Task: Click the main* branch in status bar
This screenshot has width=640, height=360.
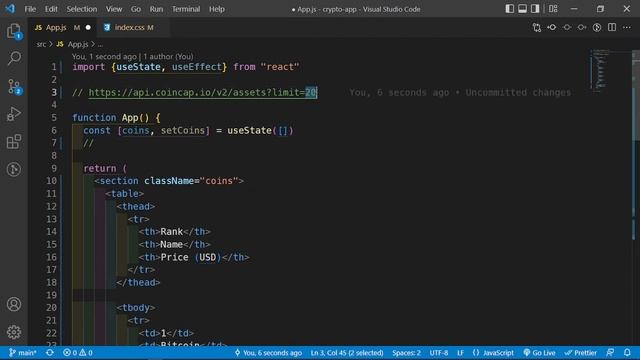Action: click(x=23, y=353)
